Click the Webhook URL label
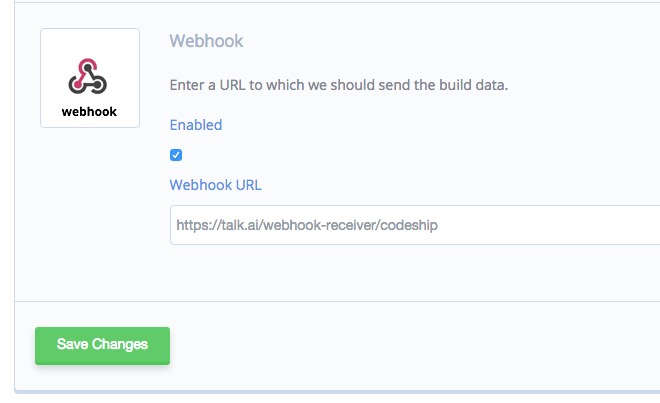Image resolution: width=660 pixels, height=403 pixels. [x=216, y=185]
